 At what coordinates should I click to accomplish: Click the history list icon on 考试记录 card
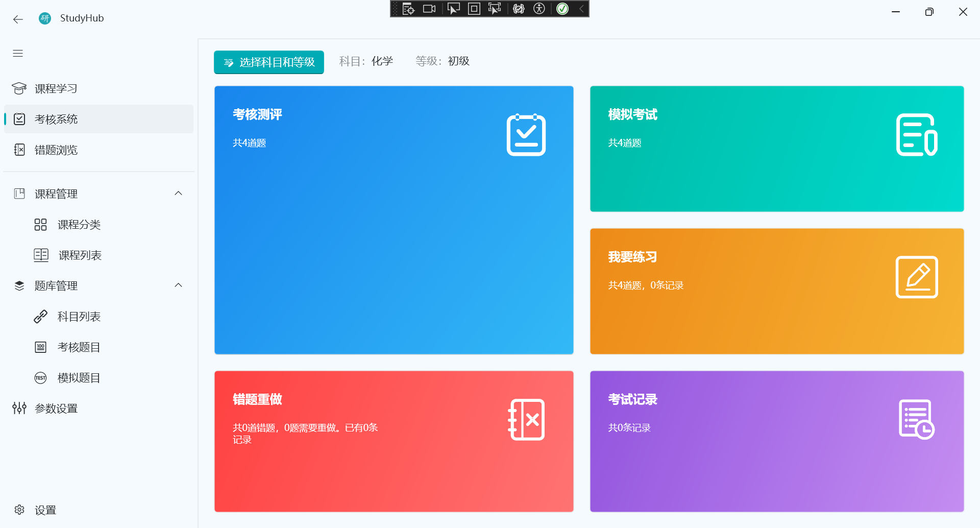pos(917,420)
